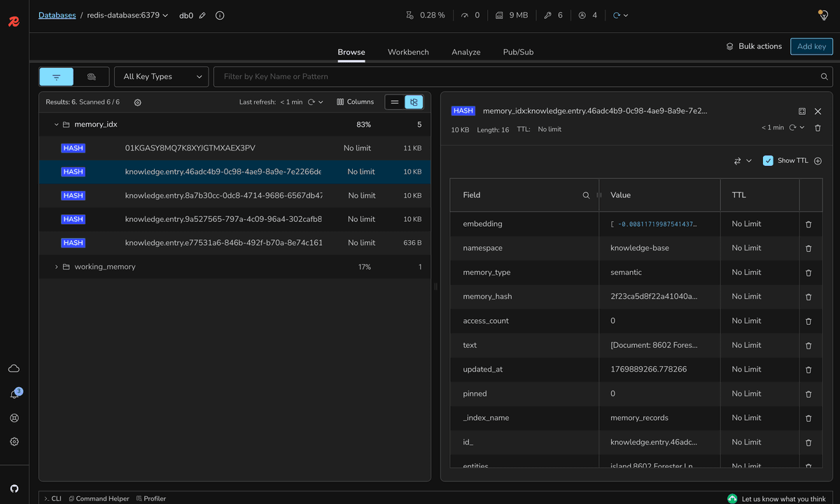Open the CLI panel at the bottom

point(52,498)
